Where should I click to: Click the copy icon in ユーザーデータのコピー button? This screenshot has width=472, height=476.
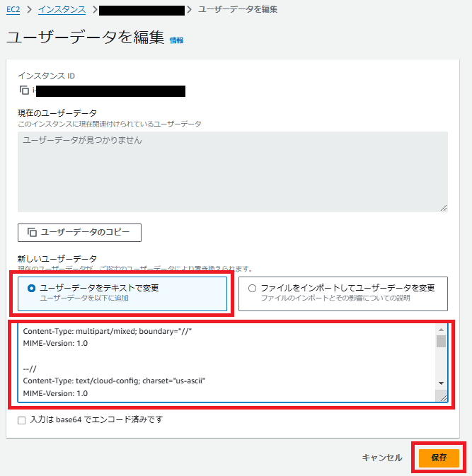coord(32,232)
